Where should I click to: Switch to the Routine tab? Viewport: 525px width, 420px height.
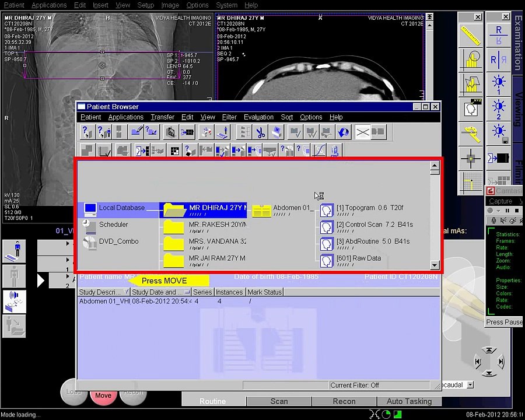pos(212,401)
